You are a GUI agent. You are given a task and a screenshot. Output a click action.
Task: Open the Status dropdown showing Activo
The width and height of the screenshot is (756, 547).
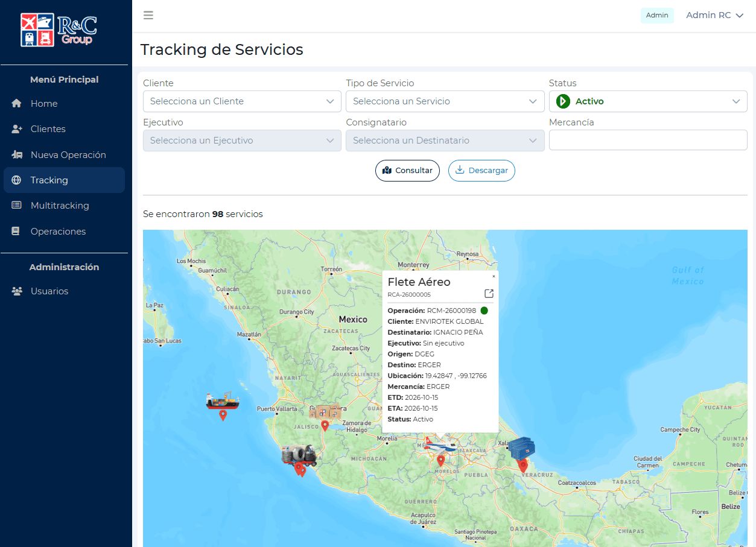[x=648, y=101]
